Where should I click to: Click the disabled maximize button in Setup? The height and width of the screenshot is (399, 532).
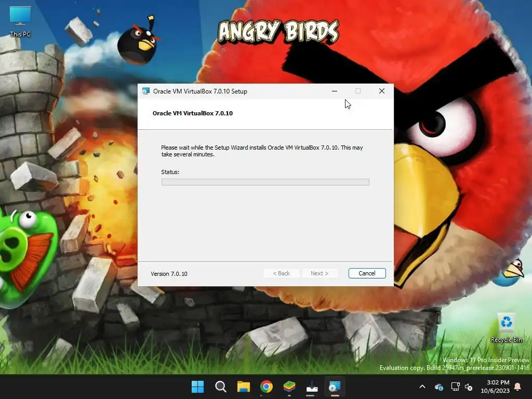click(358, 91)
